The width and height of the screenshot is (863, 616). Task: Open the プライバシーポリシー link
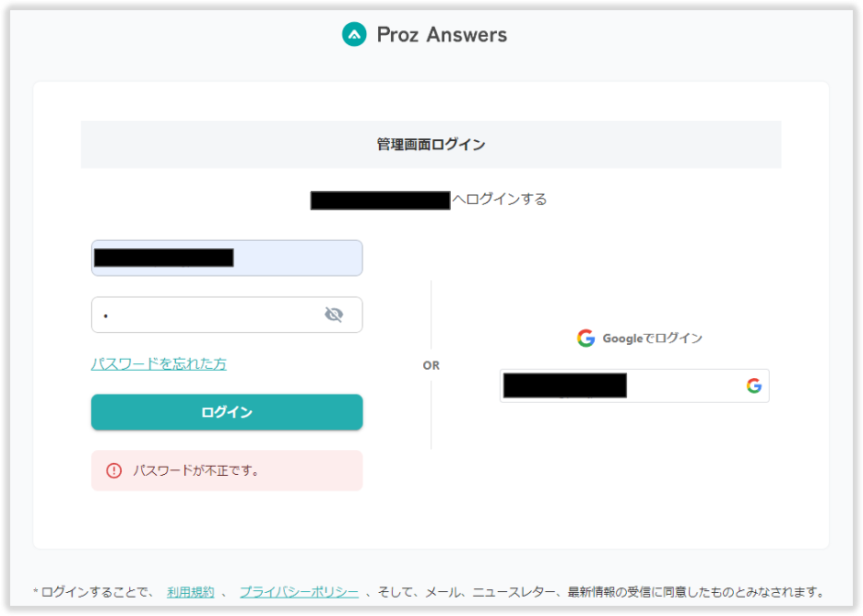[x=299, y=592]
